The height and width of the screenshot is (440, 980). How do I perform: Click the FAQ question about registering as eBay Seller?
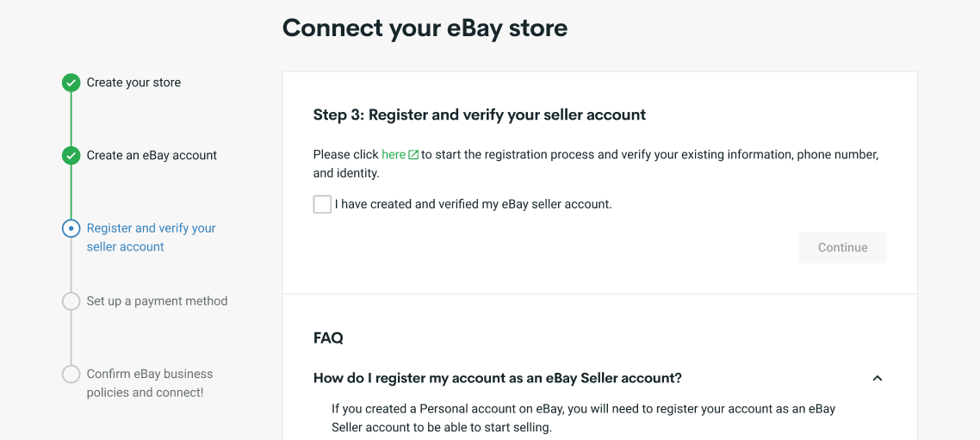point(498,378)
